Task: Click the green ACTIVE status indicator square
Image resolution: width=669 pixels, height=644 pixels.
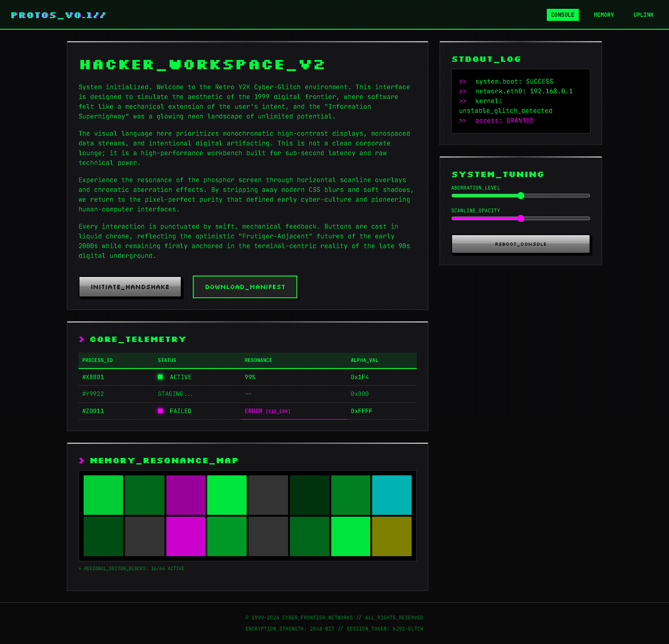Action: click(160, 377)
